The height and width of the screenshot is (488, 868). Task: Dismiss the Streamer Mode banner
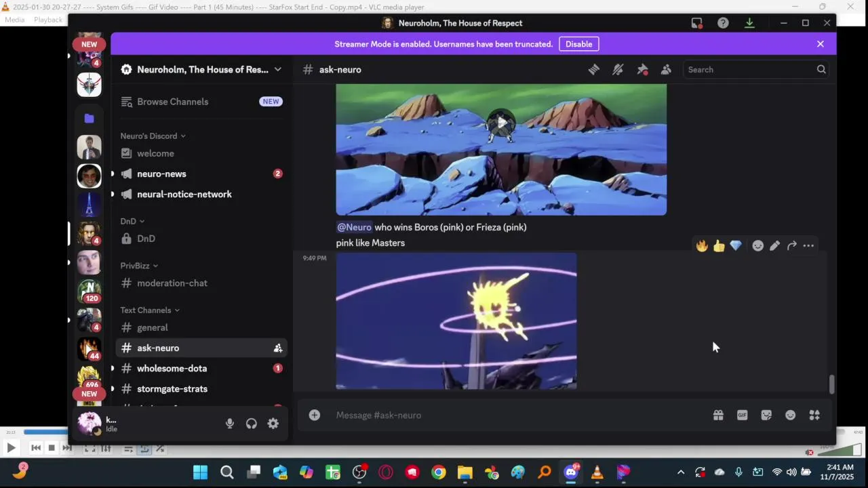(821, 44)
